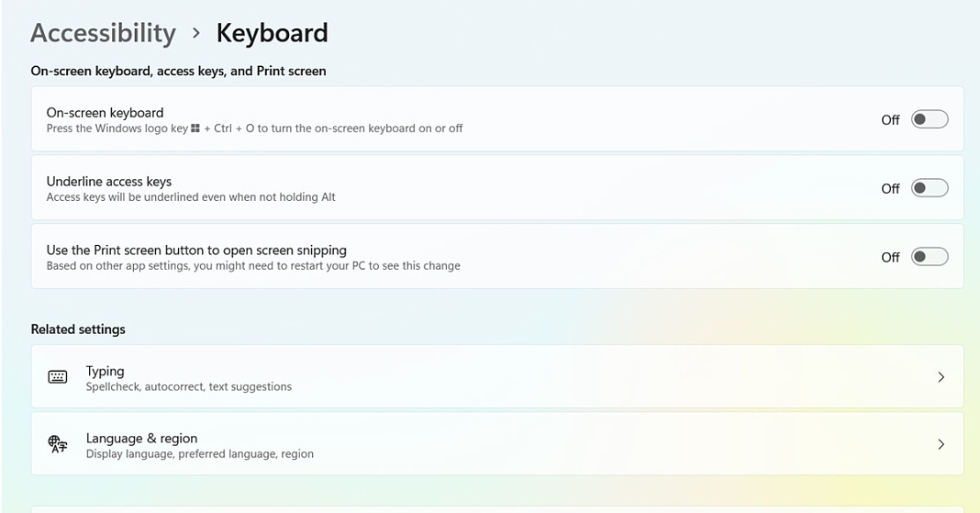Click the Windows logo key icon

point(195,128)
